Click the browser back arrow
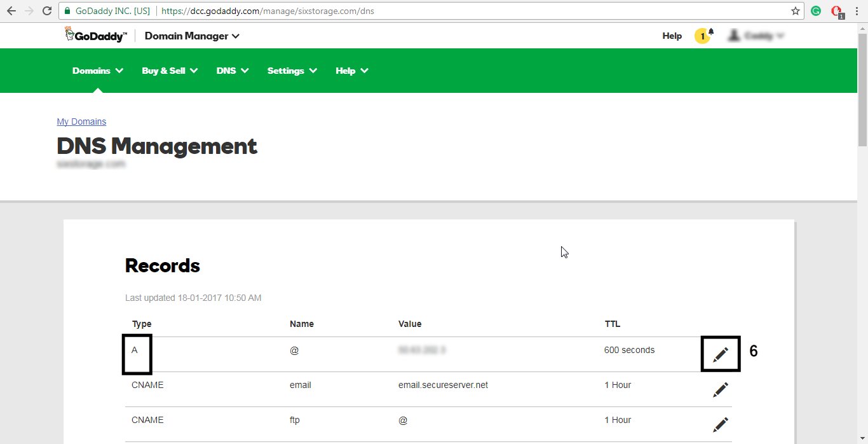This screenshot has height=444, width=868. click(11, 11)
